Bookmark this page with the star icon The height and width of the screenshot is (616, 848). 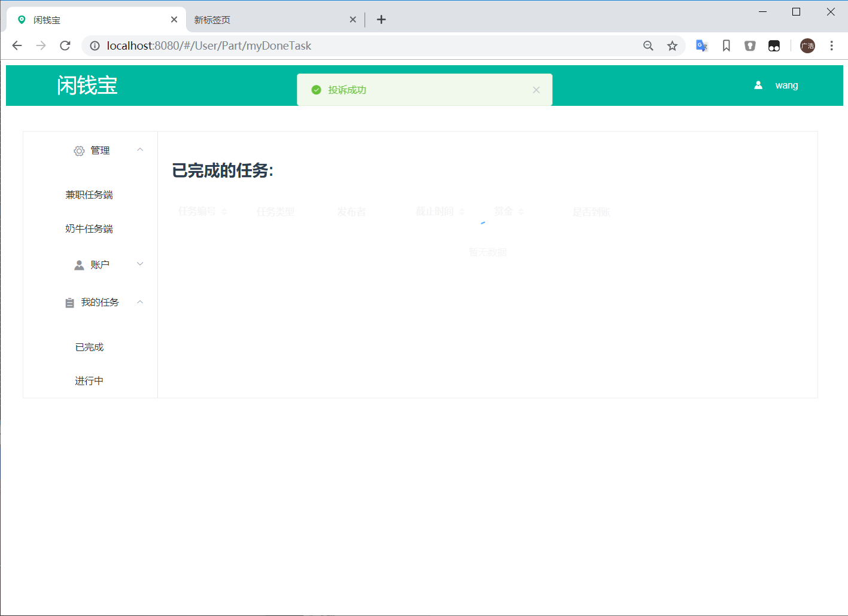point(673,46)
